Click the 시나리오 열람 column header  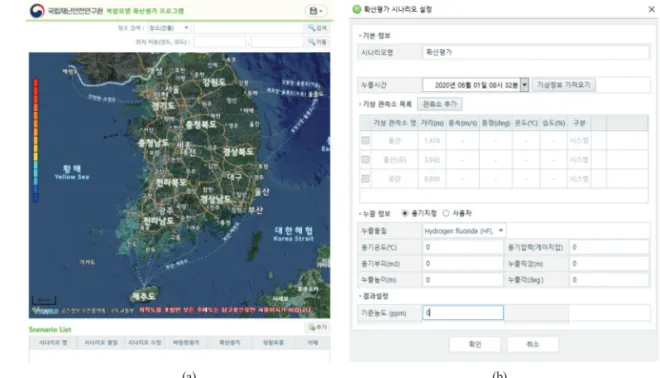pos(101,343)
